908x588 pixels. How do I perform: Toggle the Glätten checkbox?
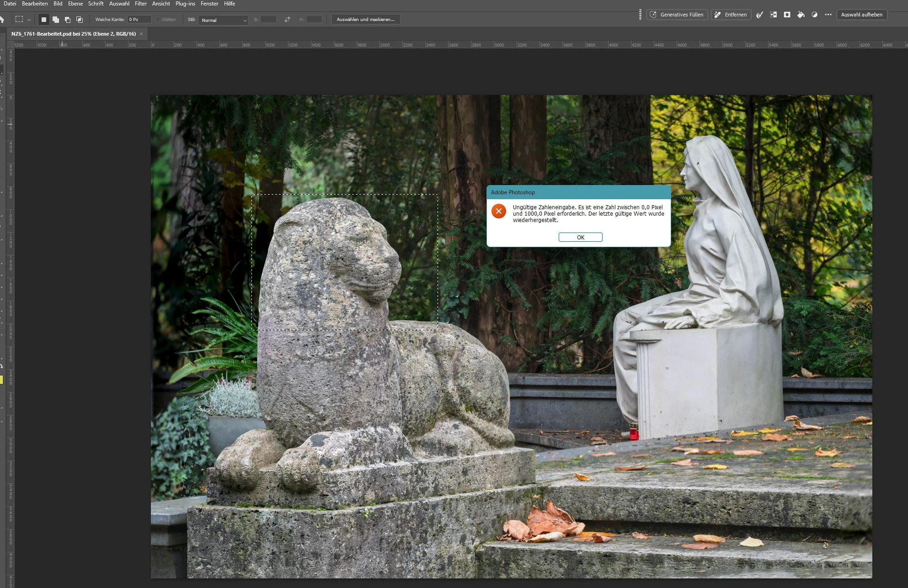pos(158,20)
